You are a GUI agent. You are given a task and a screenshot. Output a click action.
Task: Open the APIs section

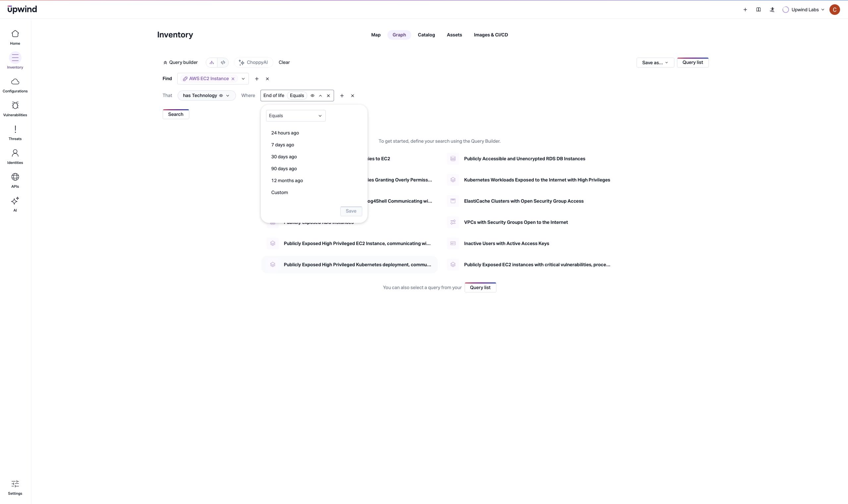(15, 180)
